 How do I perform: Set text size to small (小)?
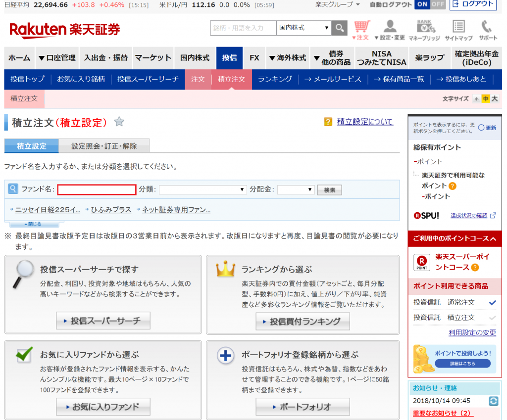click(476, 99)
